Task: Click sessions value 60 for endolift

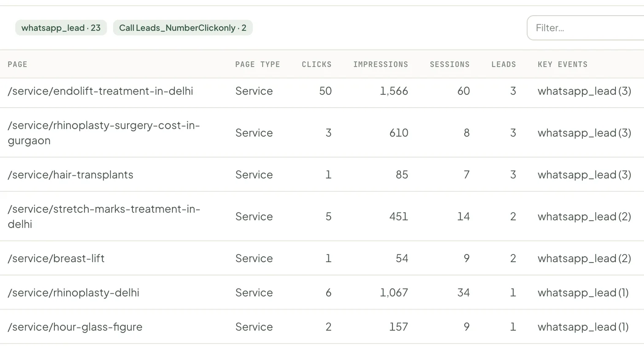Action: [x=464, y=91]
